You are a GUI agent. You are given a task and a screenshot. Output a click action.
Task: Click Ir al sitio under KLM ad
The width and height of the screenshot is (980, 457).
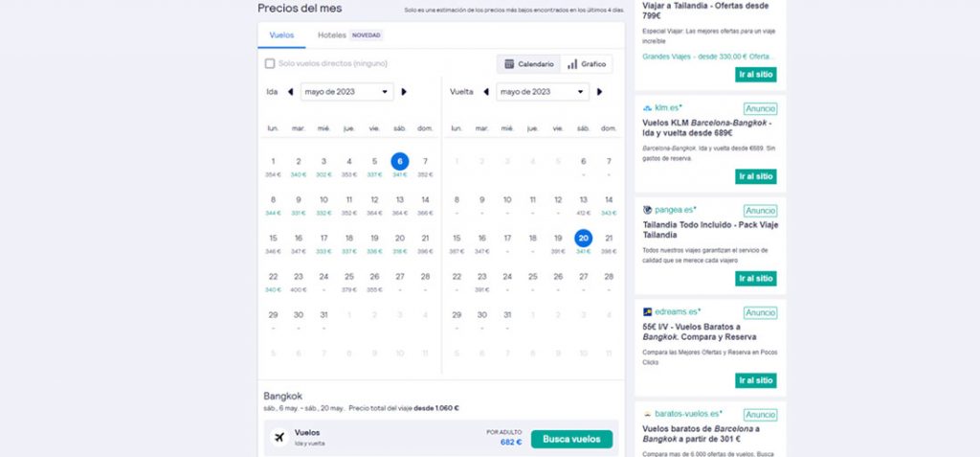[756, 176]
